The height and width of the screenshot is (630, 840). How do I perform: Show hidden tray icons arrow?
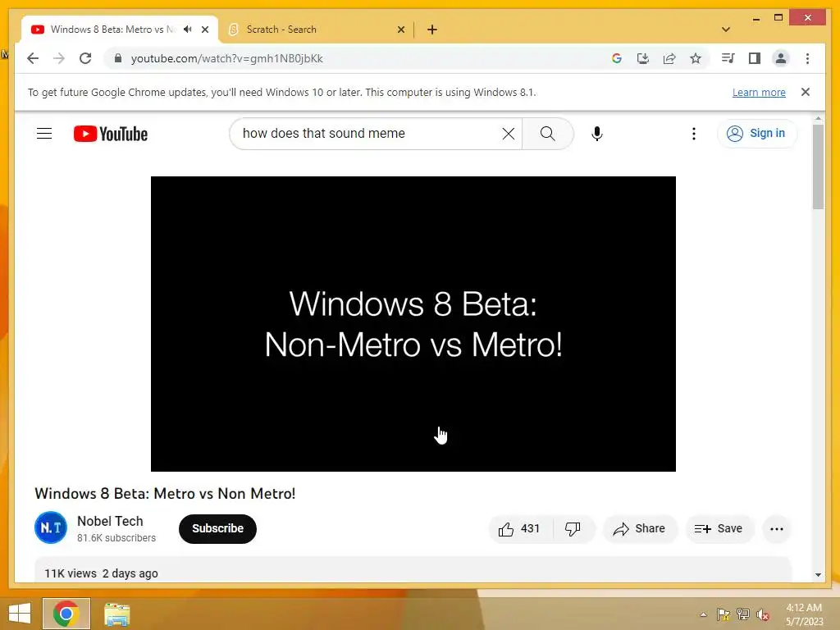point(703,615)
